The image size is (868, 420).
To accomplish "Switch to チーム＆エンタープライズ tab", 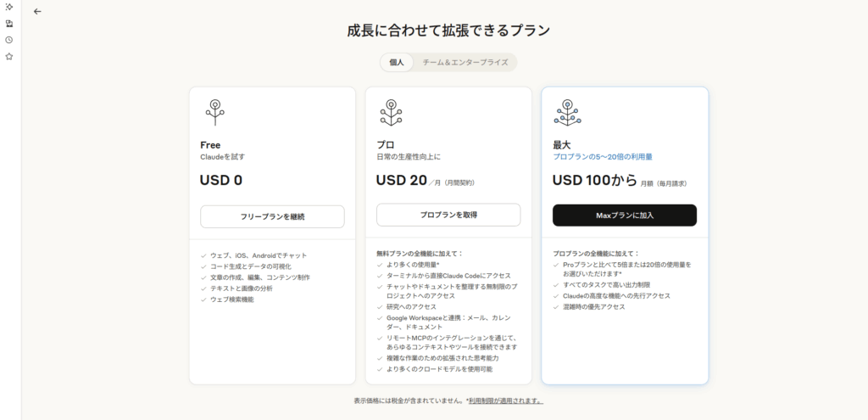I will [x=465, y=63].
